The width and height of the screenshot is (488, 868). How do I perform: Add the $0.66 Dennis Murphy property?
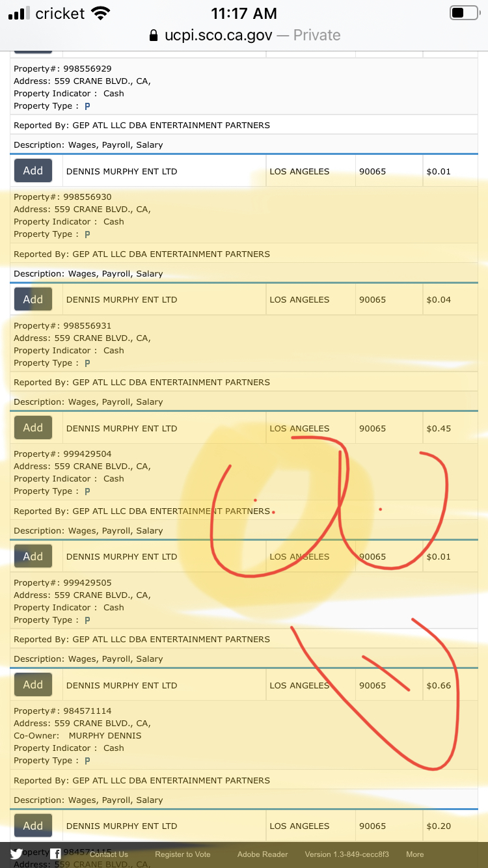[33, 685]
